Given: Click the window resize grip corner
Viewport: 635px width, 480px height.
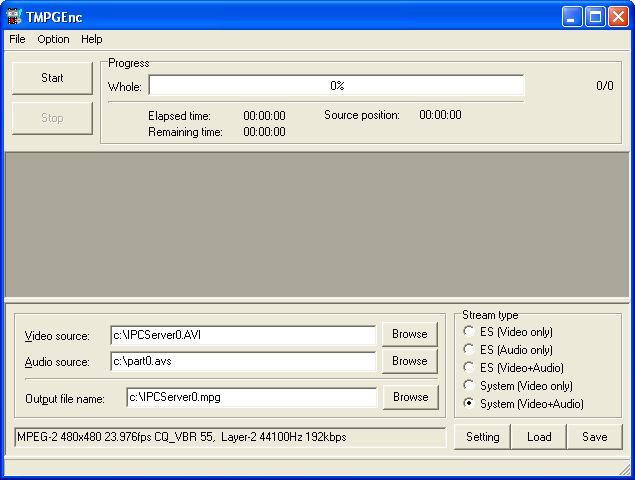Looking at the screenshot, I should (624, 469).
